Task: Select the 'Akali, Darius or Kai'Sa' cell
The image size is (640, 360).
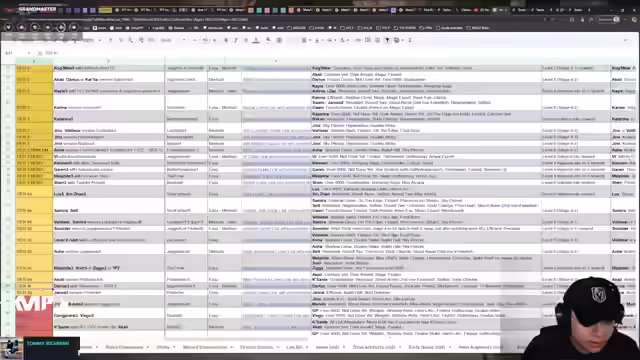Action: (x=109, y=77)
